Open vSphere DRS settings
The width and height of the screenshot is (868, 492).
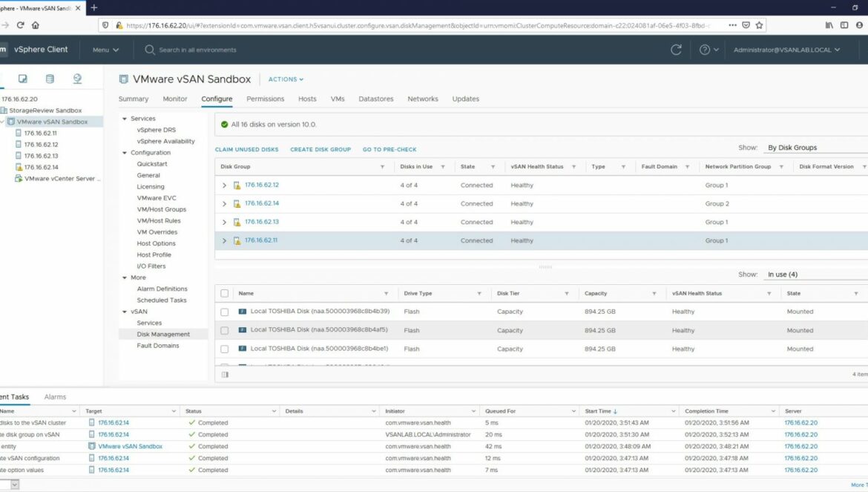[x=156, y=130]
